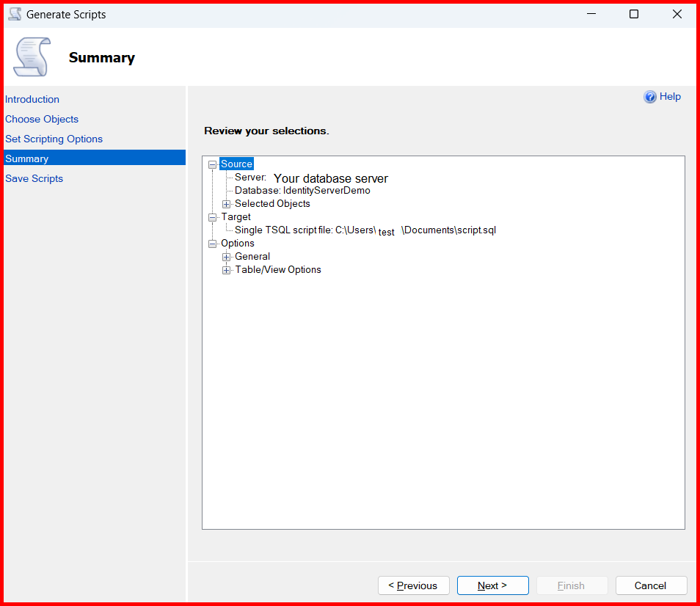Expand the General options node
The height and width of the screenshot is (606, 700).
[227, 257]
